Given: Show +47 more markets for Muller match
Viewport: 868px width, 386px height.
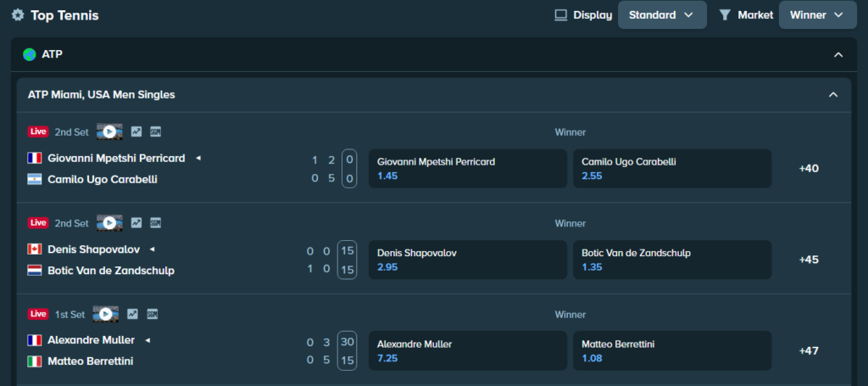Looking at the screenshot, I should tap(809, 350).
